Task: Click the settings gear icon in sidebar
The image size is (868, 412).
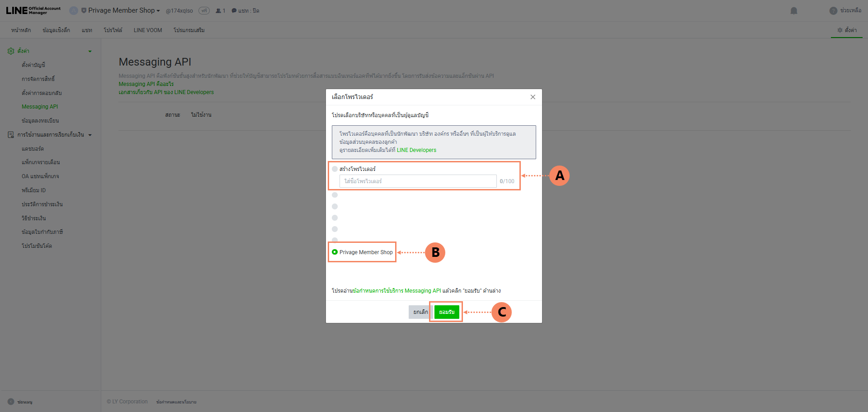Action: click(x=11, y=51)
